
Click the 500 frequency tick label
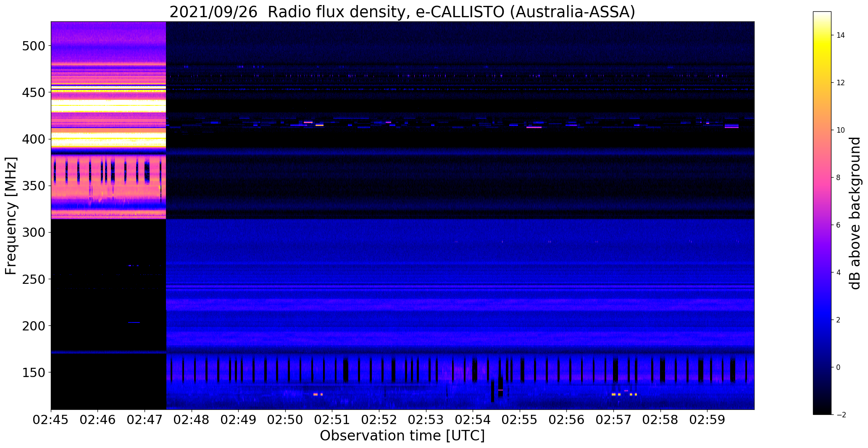[33, 46]
